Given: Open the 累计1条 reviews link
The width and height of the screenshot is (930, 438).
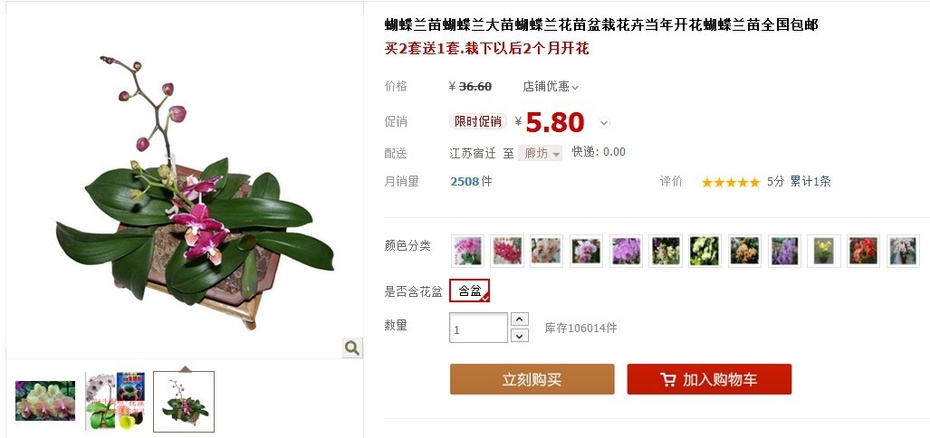Looking at the screenshot, I should coord(810,182).
